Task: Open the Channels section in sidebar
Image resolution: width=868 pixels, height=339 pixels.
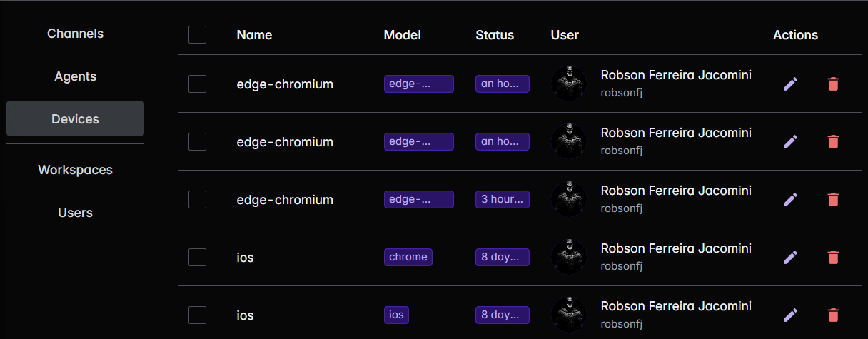Action: point(75,34)
